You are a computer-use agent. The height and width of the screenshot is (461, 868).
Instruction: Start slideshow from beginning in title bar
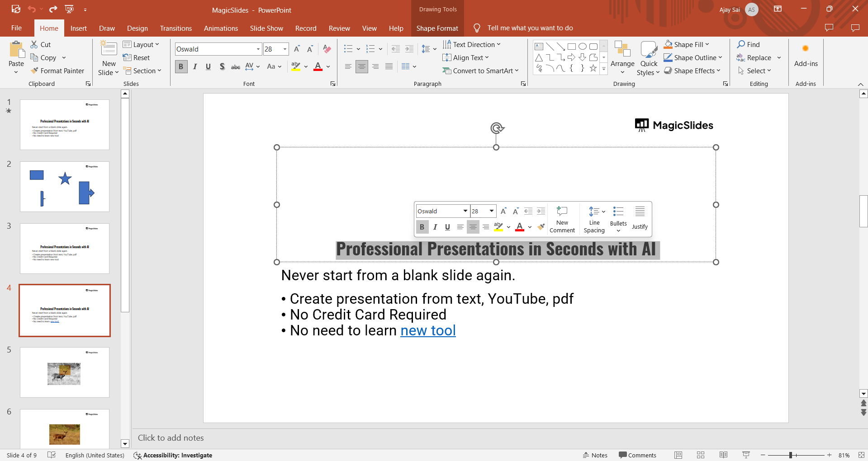point(69,9)
